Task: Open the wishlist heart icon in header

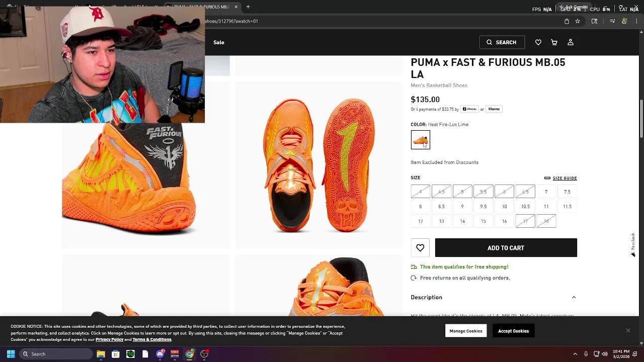Action: pos(538,42)
